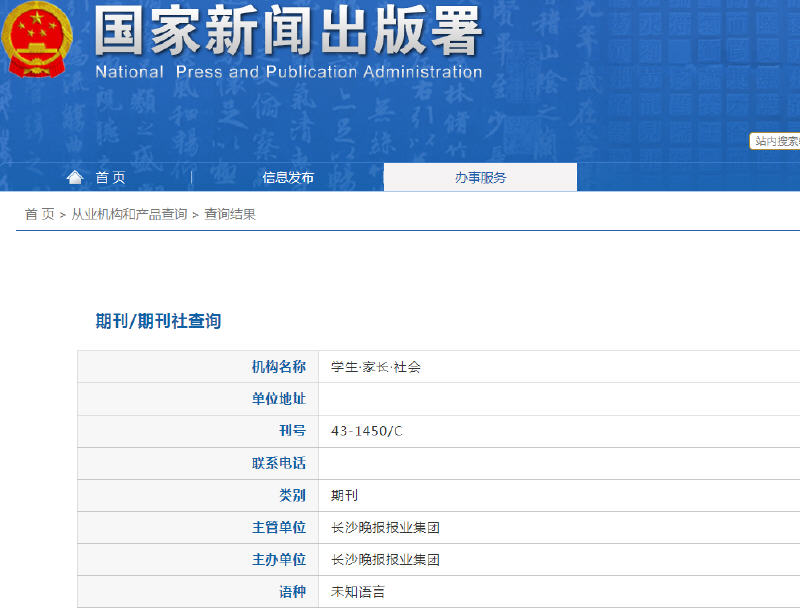Open the 信息发布 navigation tab
This screenshot has height=611, width=800.
pyautogui.click(x=288, y=177)
